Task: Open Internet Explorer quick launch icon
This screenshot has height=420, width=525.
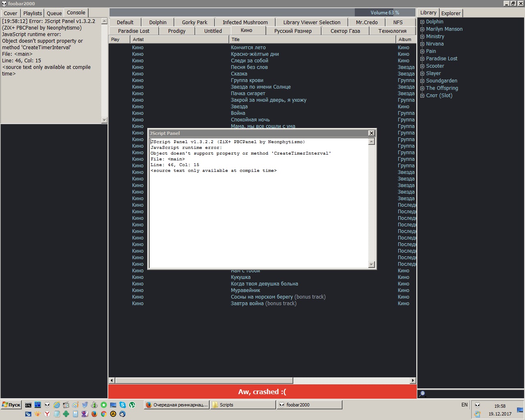Action: pos(57,405)
